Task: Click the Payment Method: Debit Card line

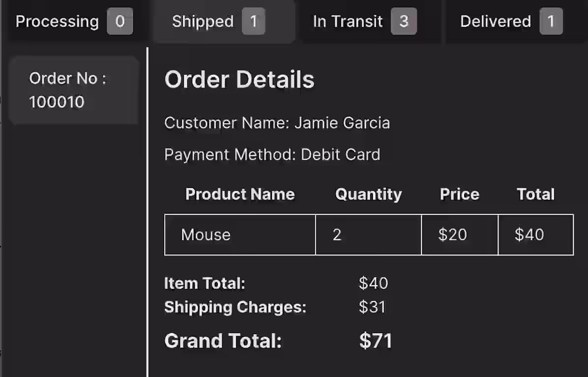Action: point(272,155)
